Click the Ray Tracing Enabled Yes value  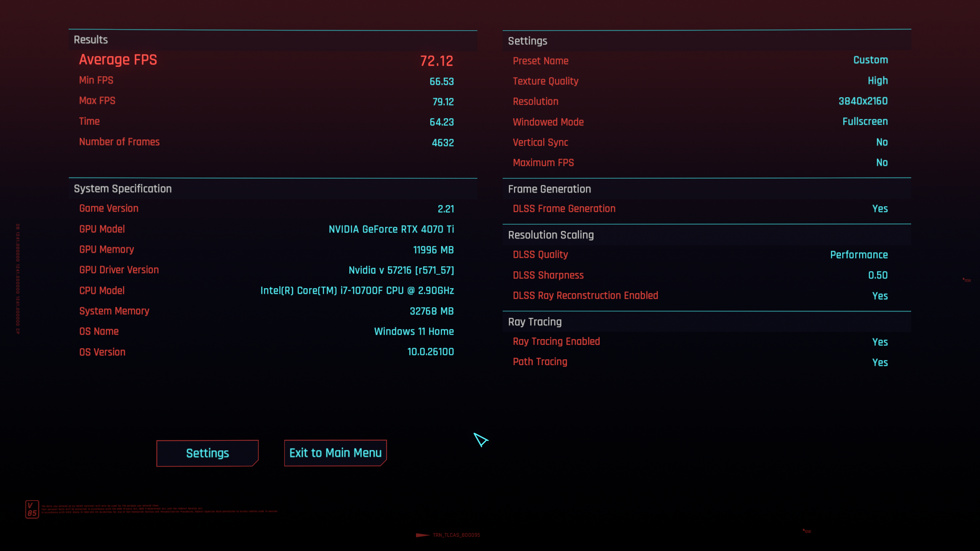pyautogui.click(x=880, y=342)
